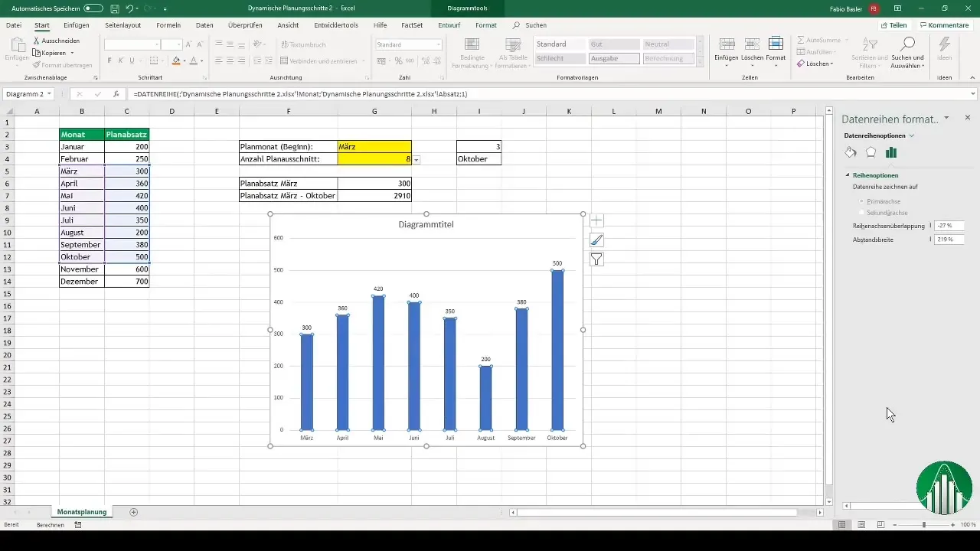Click the fill color paint bucket in Schriftart
The width and height of the screenshot is (980, 551).
176,60
